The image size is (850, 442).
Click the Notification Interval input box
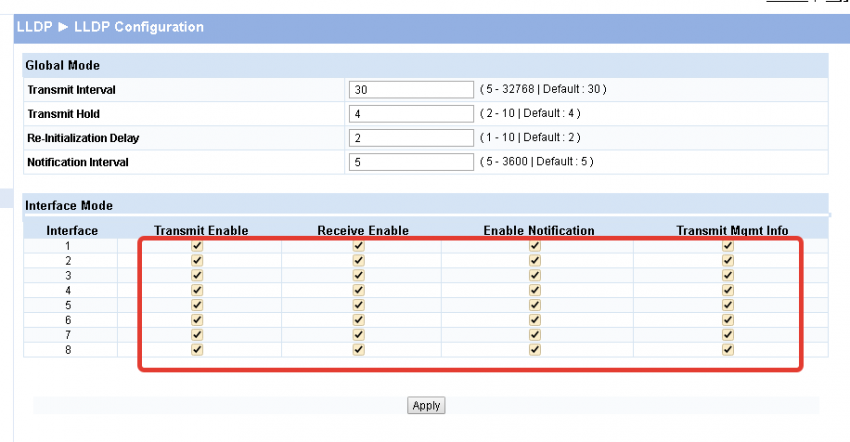411,161
